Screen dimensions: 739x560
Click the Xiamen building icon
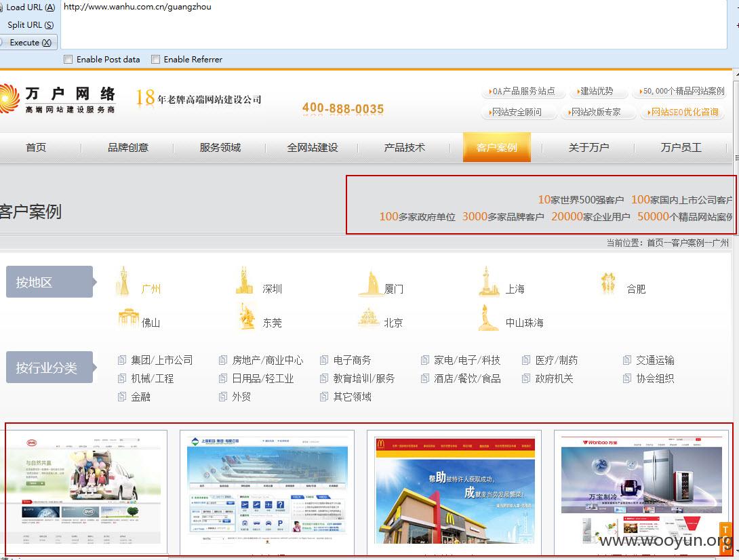370,283
